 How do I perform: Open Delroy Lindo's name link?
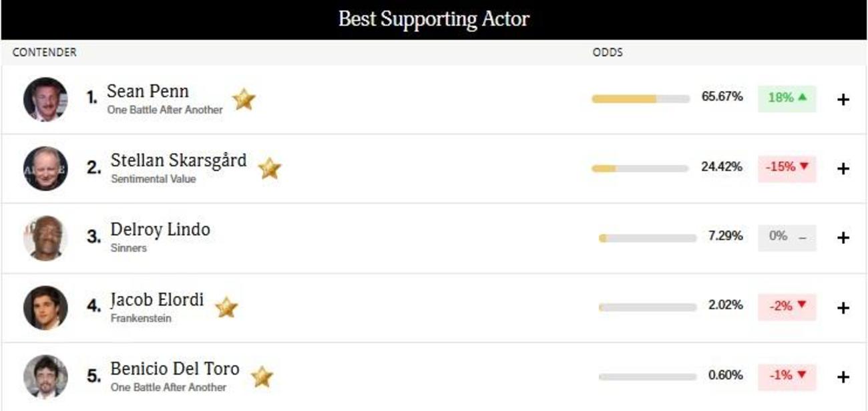click(x=160, y=229)
